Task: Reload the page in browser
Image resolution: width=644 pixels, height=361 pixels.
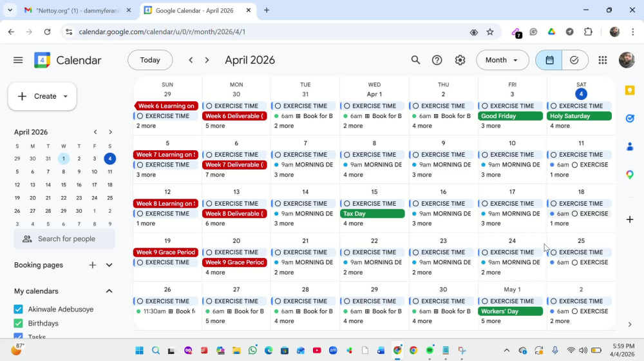Action: (47, 32)
